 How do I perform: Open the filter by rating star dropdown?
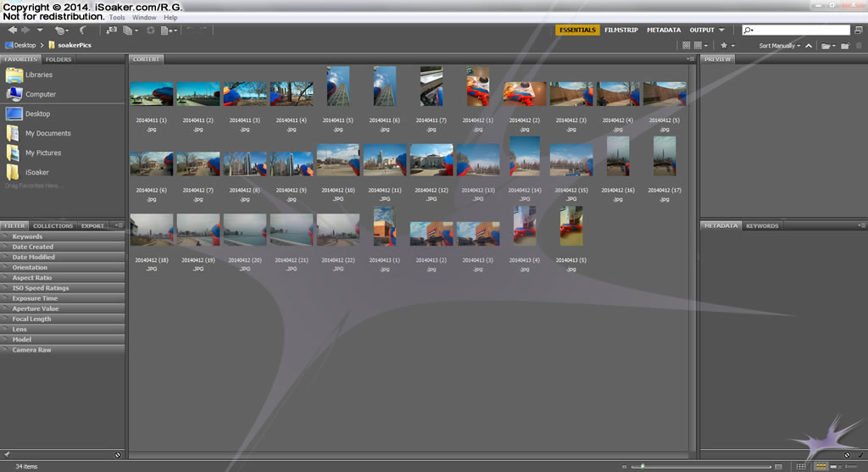click(x=726, y=46)
